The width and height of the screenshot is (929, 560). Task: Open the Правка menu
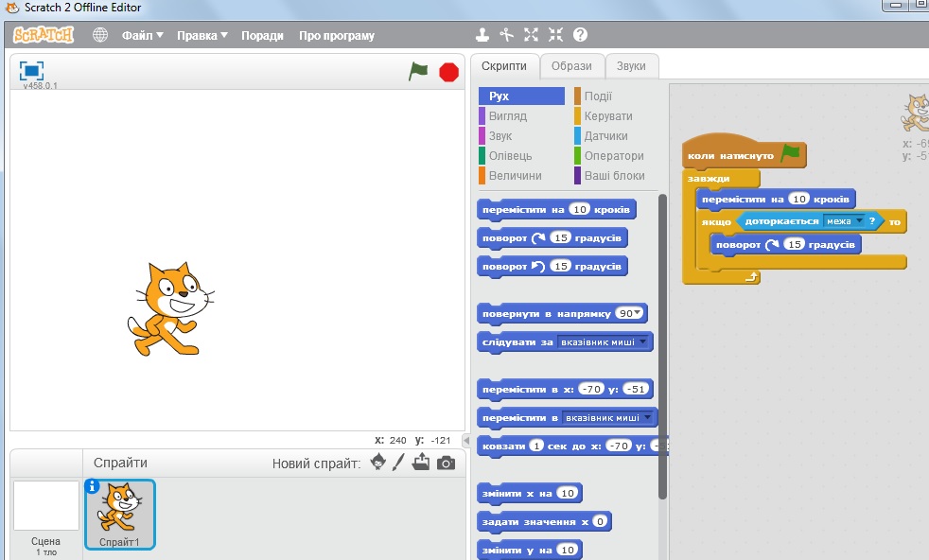pos(202,36)
